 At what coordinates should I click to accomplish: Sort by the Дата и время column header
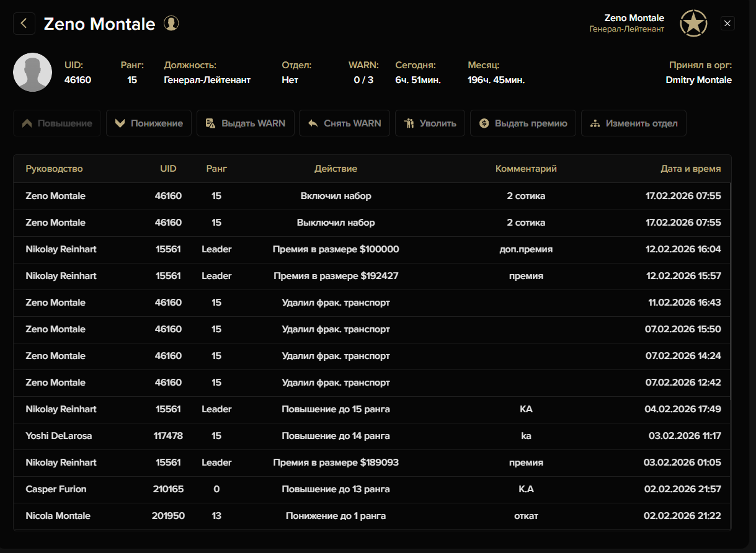pyautogui.click(x=690, y=169)
